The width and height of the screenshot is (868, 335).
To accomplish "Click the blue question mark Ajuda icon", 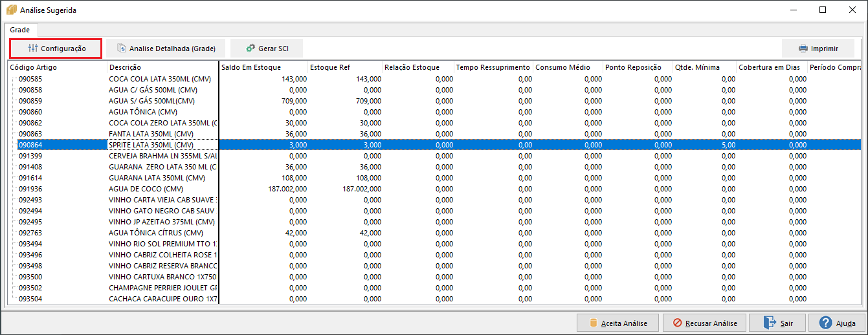I will (x=825, y=323).
